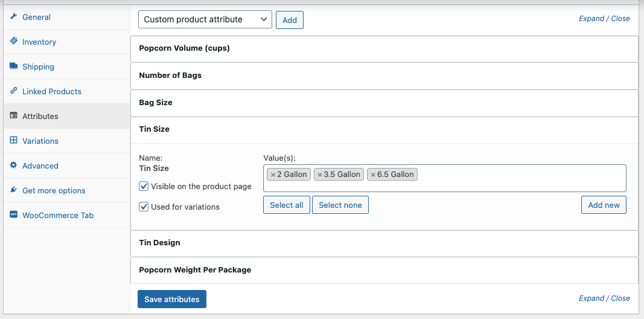Click the WooCommerce Tab icon

click(x=13, y=214)
